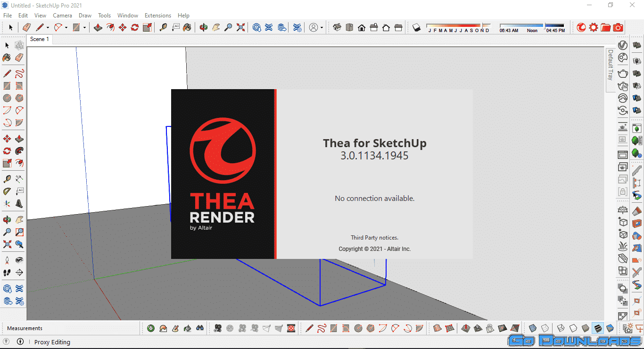This screenshot has height=349, width=644.
Task: Expand the Line tool dropdown arrow
Action: (48, 28)
